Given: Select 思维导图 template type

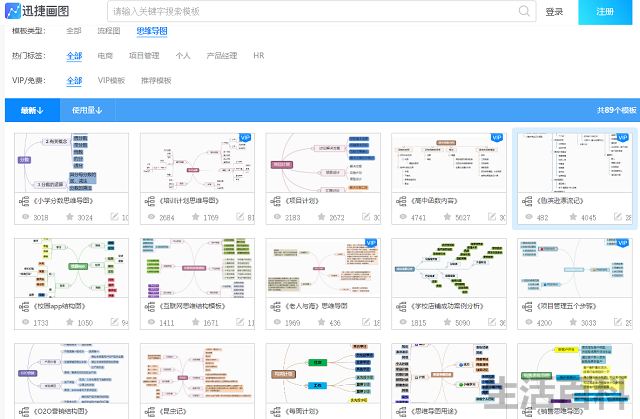Looking at the screenshot, I should (x=152, y=31).
